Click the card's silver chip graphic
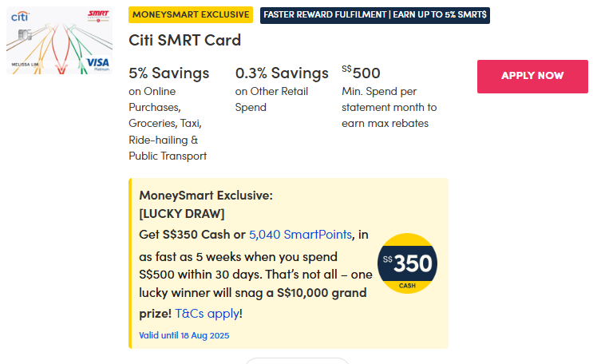Screen dimensions: 593x364 click(24, 35)
